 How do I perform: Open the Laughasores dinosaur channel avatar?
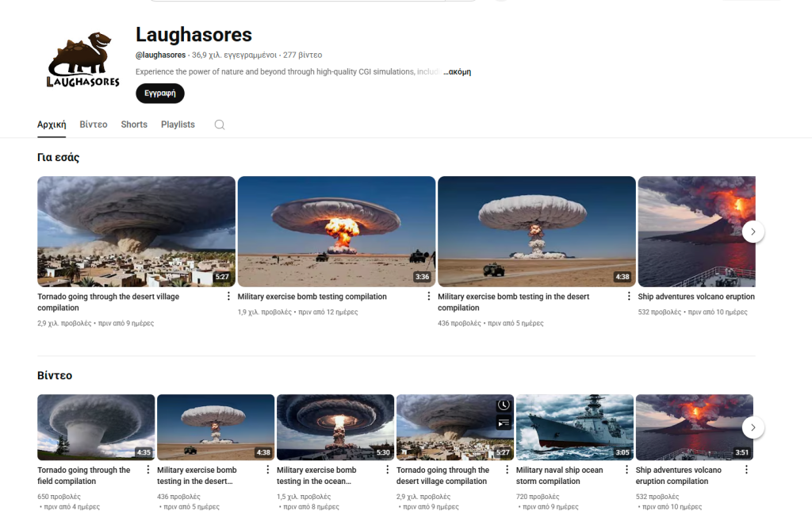[x=83, y=60]
